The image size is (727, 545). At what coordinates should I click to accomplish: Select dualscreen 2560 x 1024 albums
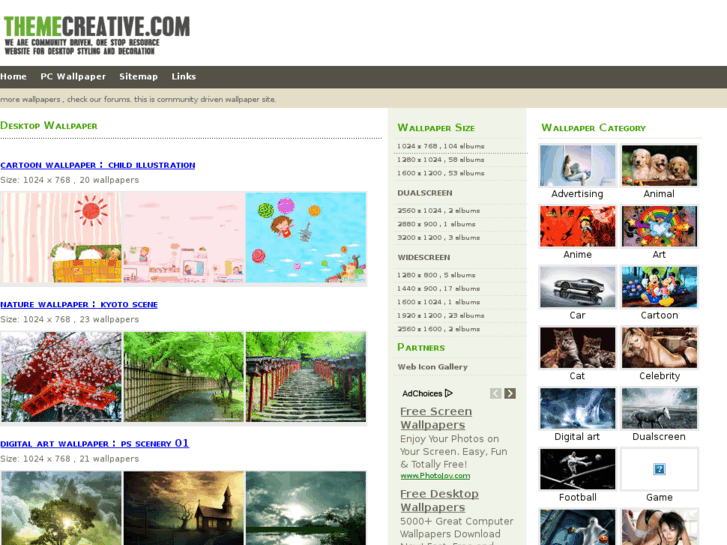[x=438, y=211]
